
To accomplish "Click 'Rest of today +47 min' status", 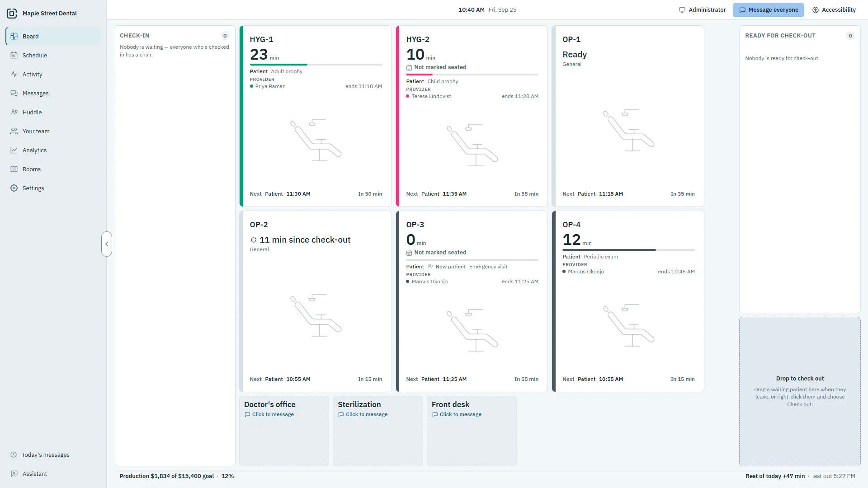I will [775, 476].
